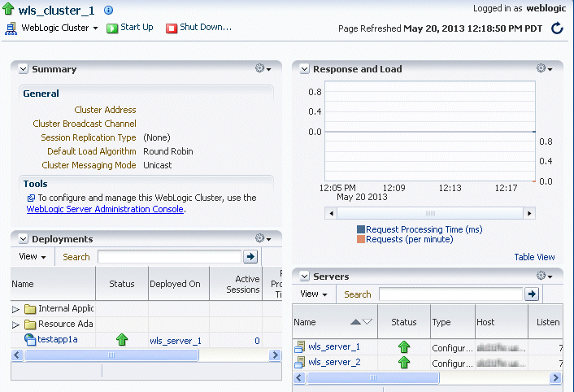
Task: Open the Deployments panel gear options
Action: click(x=263, y=238)
